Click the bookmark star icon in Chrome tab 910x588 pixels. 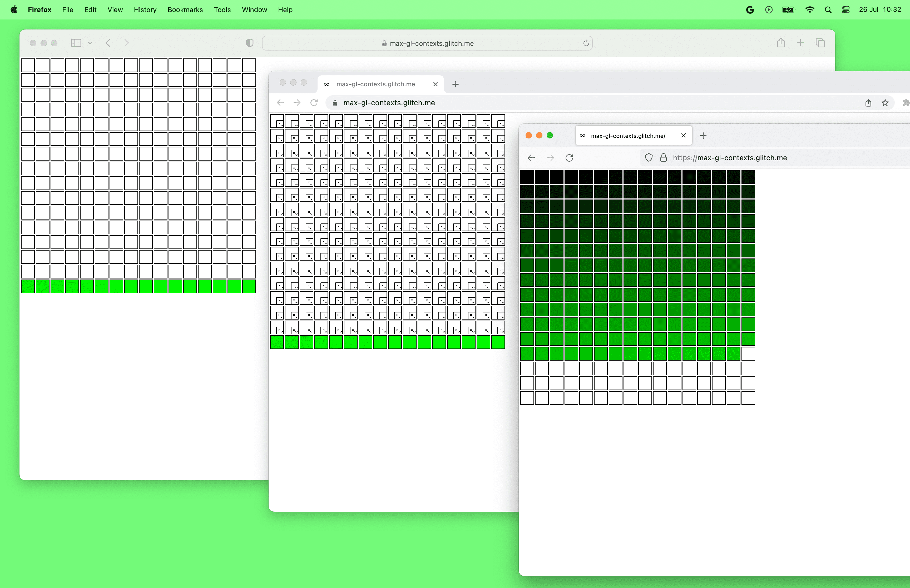click(x=886, y=103)
